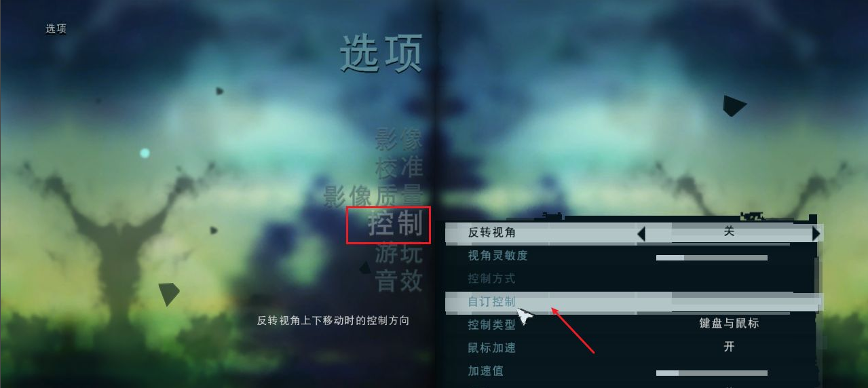Toggle the 反转视角 value 关
The image size is (868, 388).
click(x=729, y=232)
